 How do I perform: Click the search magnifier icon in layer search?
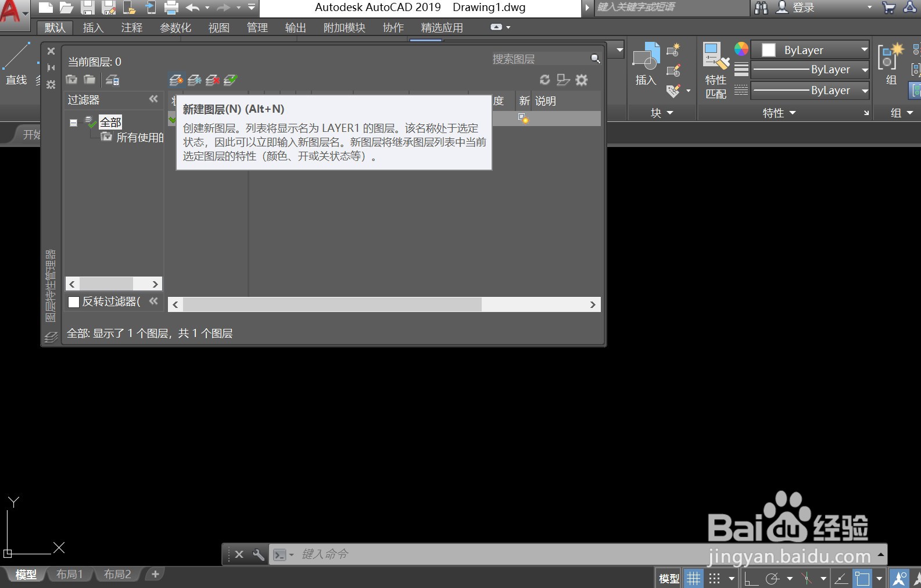pos(595,59)
